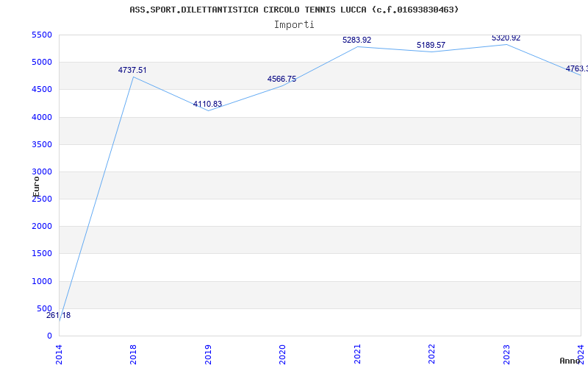Image resolution: width=588 pixels, height=368 pixels.
Task: Click the 5000 y-axis tick label
Action: click(42, 63)
